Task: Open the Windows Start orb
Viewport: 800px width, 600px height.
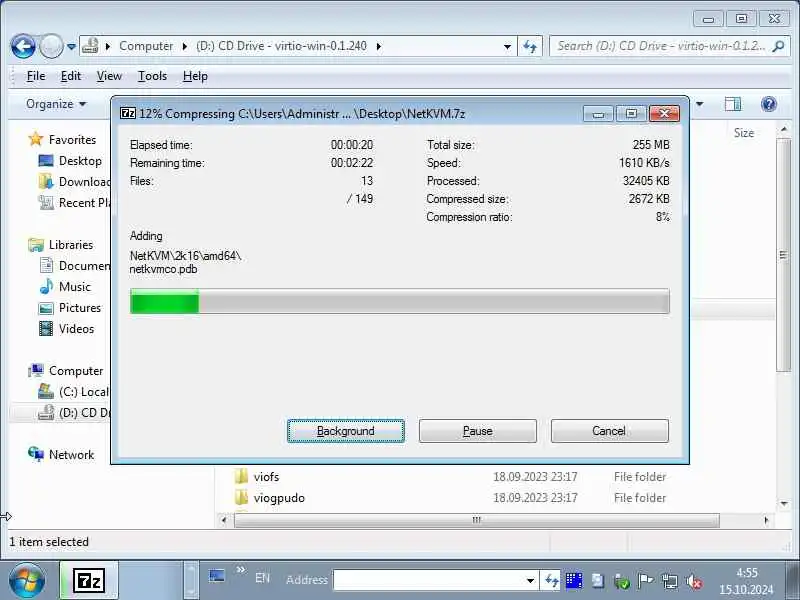Action: point(27,580)
